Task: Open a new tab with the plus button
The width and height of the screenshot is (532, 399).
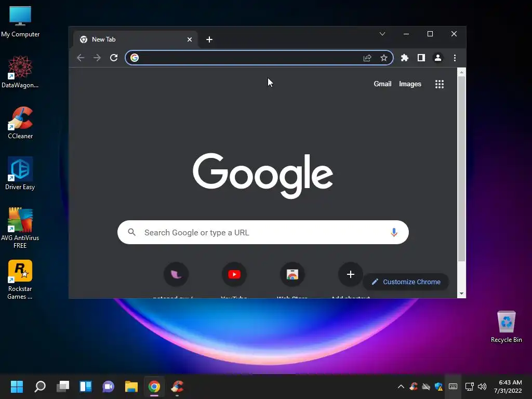Action: click(209, 39)
